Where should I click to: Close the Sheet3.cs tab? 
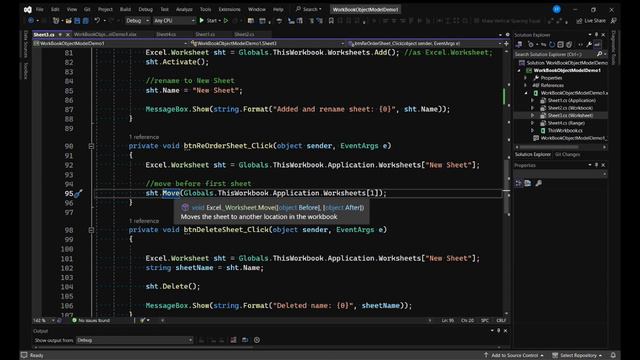(68, 35)
